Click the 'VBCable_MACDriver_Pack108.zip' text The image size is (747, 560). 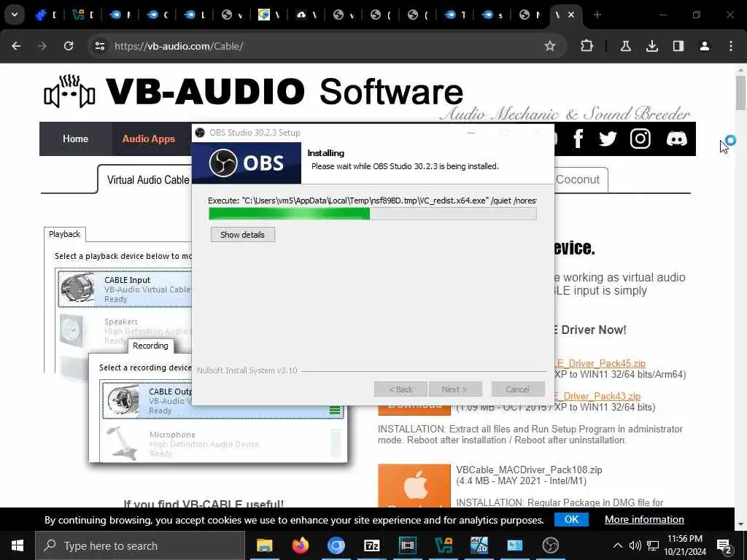[x=529, y=470]
